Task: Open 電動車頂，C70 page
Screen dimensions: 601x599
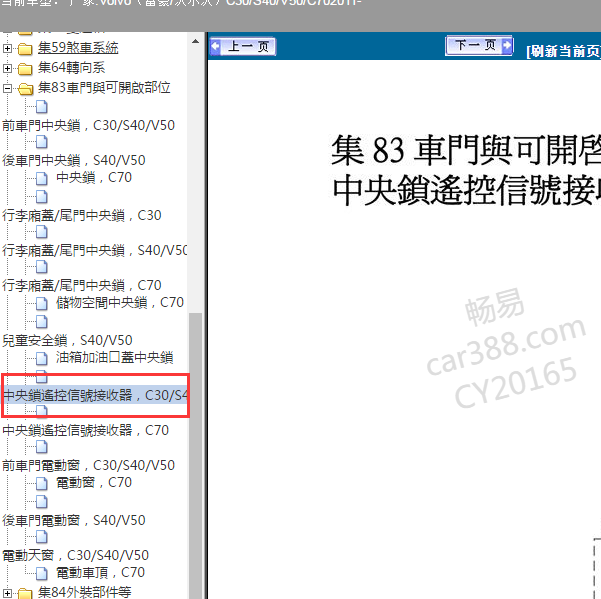Action: click(x=100, y=572)
